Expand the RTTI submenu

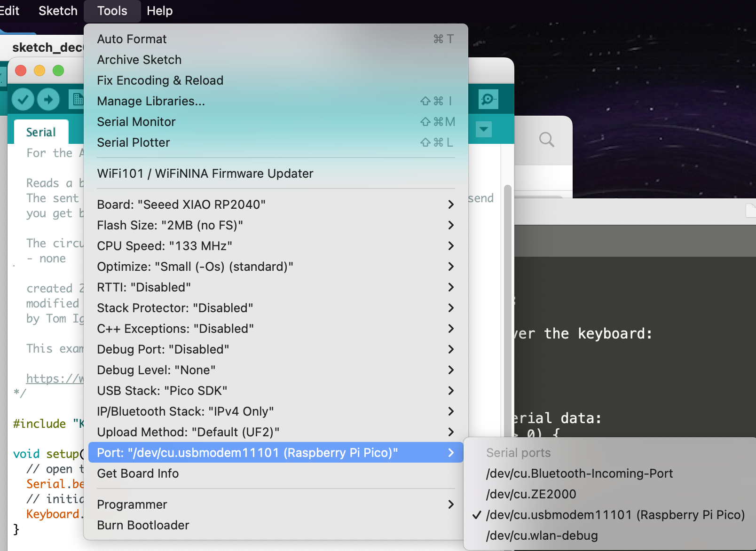pos(276,287)
